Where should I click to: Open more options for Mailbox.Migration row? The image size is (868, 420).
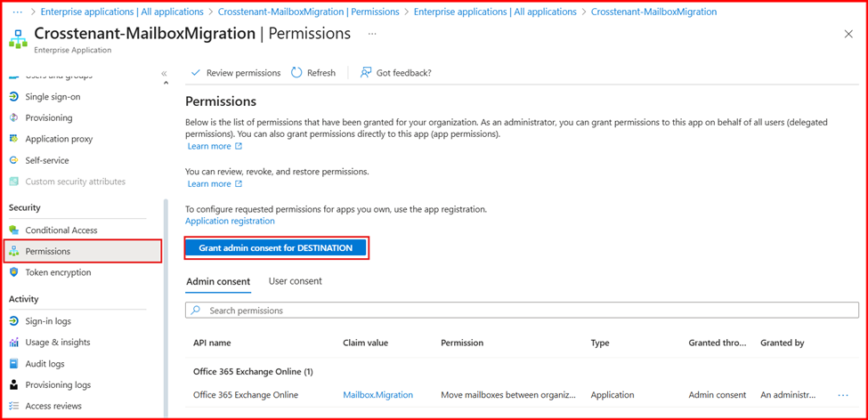(843, 395)
